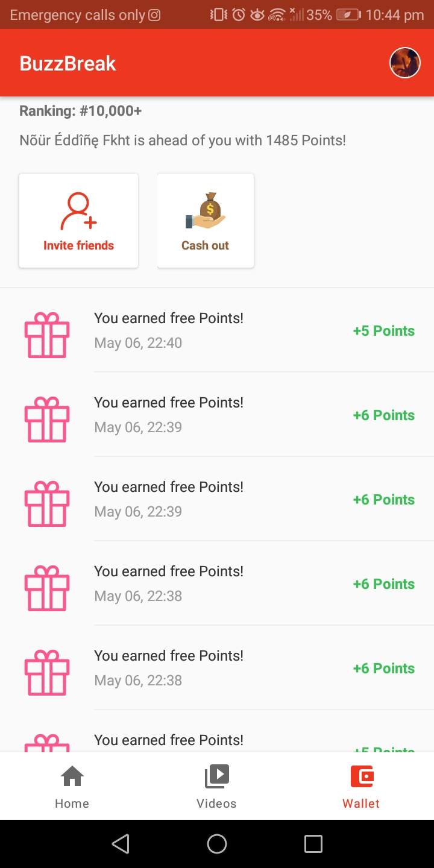The height and width of the screenshot is (868, 434).
Task: Tap the Android back navigation button
Action: [x=121, y=844]
